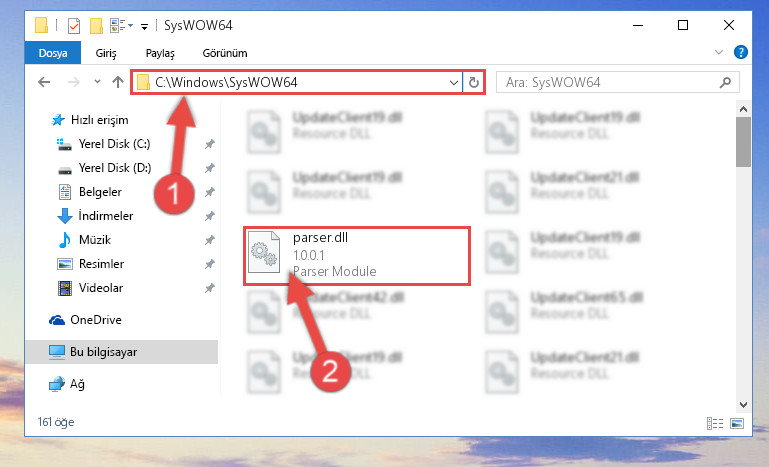Click the vertical scrollbar thumb
769x467 pixels.
tap(743, 142)
